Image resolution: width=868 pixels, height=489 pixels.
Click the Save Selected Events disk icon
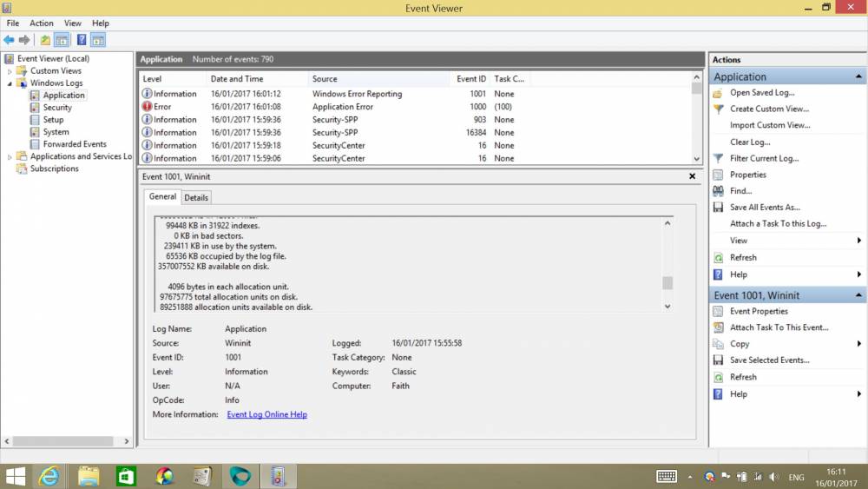[x=718, y=360]
